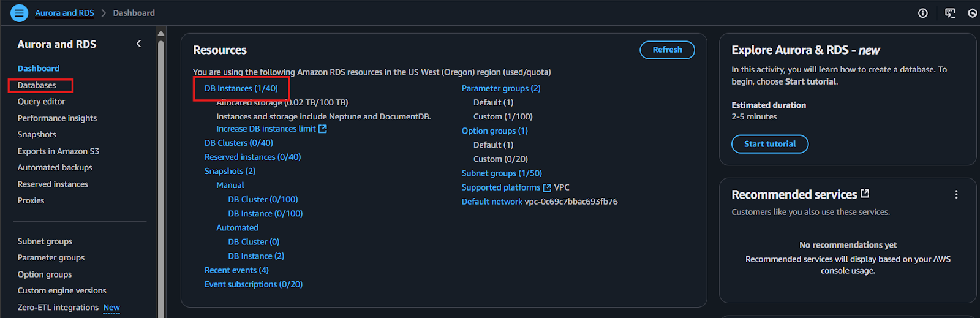Screen dimensions: 980x318
Task: Open Reserved instances in the sidebar
Action: 53,184
